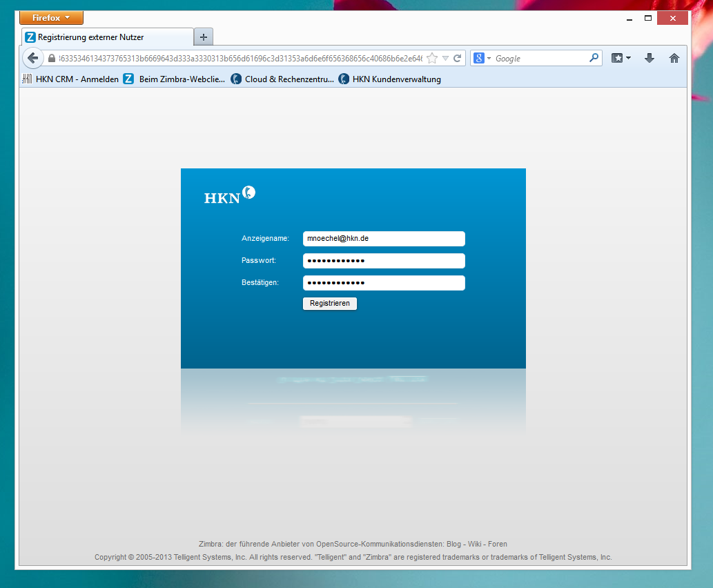Open the Downloads arrow icon

point(649,59)
